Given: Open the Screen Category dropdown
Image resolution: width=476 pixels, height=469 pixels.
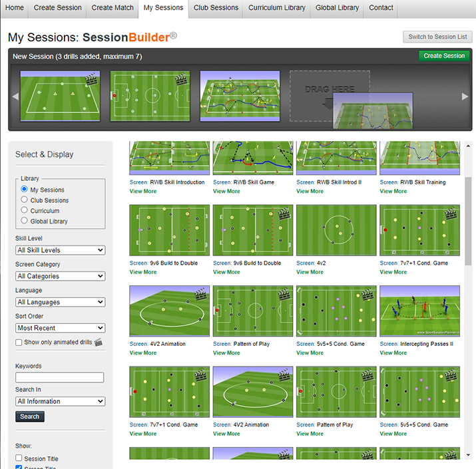Looking at the screenshot, I should coord(60,276).
